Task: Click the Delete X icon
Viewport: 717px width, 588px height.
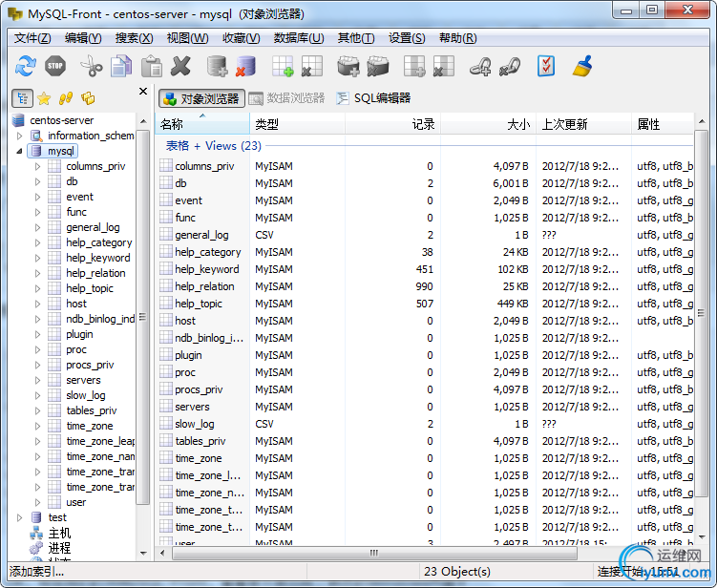Action: pyautogui.click(x=180, y=66)
